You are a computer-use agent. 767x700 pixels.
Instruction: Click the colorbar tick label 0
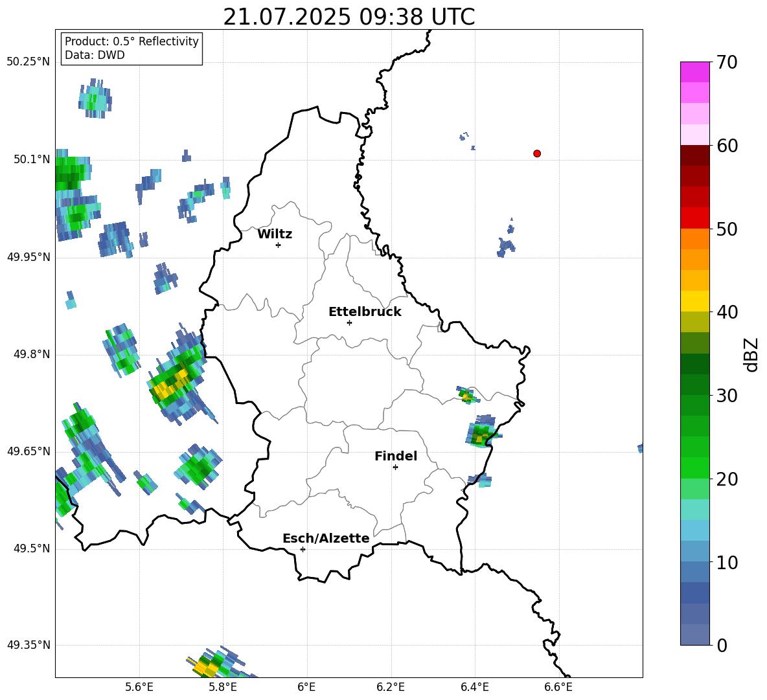pyautogui.click(x=722, y=646)
